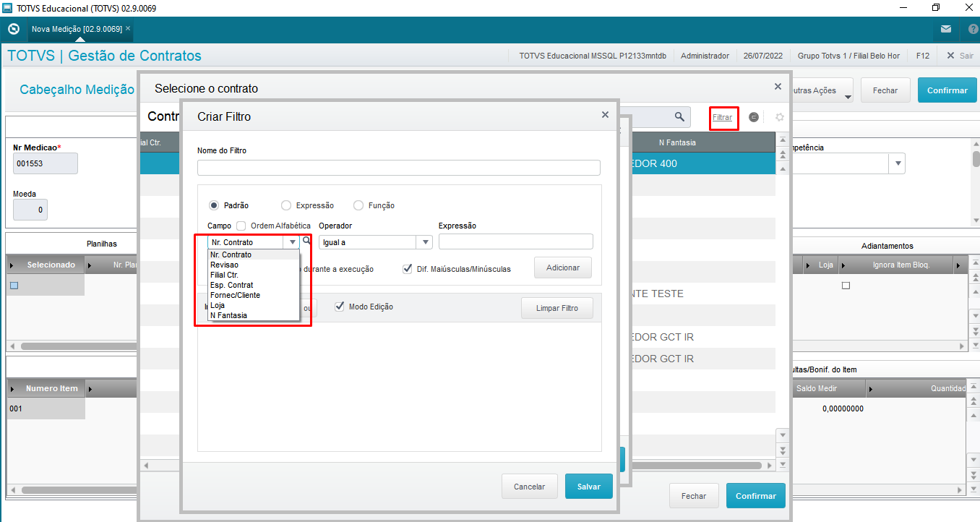The image size is (980, 522).
Task: Switch to the Planilhas tab
Action: 102,244
